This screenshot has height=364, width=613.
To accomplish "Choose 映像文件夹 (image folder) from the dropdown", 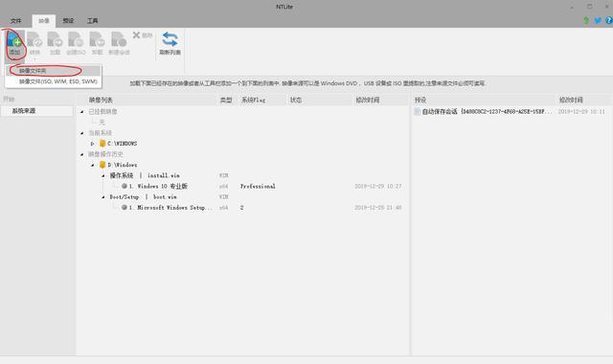I will coord(54,71).
